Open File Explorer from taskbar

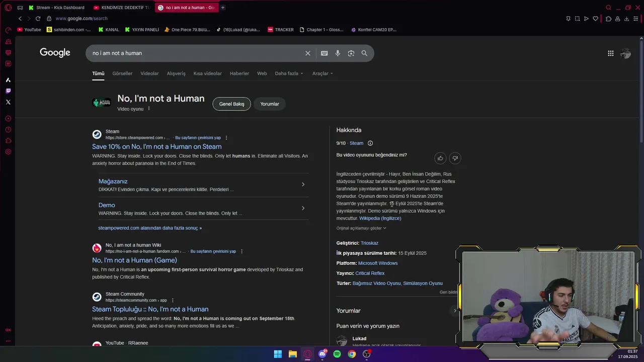[293, 354]
